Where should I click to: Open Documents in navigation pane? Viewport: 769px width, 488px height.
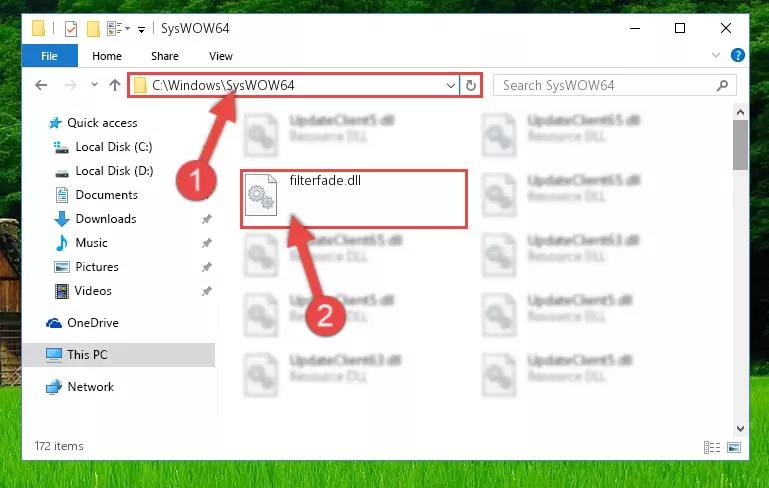tap(106, 195)
